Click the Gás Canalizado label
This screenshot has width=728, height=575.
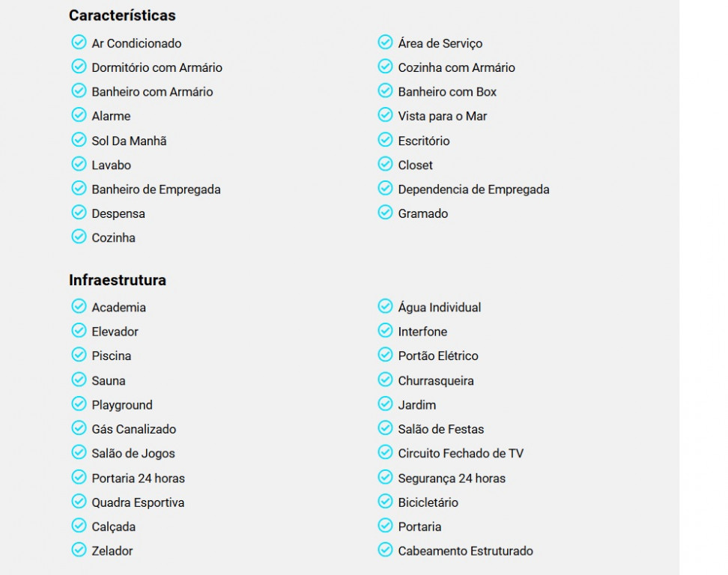(134, 429)
